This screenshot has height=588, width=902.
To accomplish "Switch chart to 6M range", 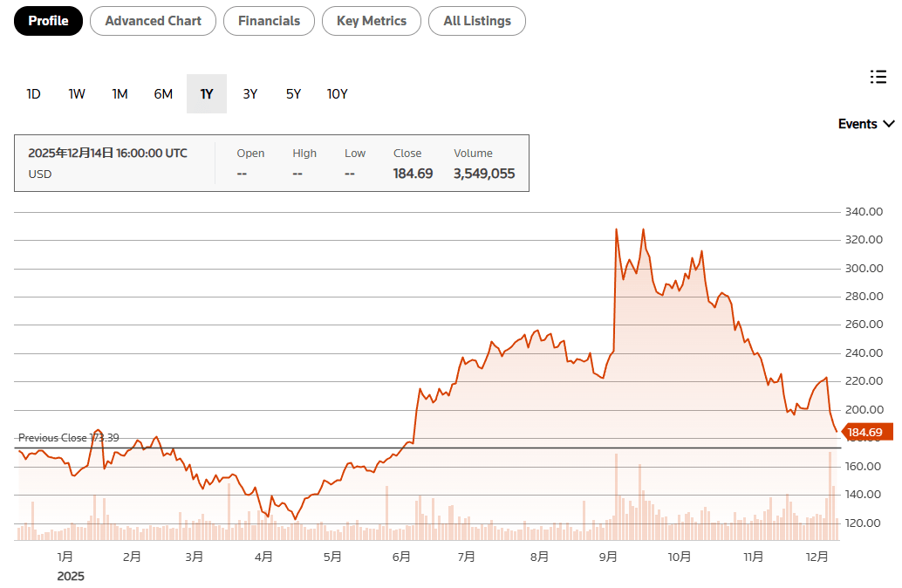I will [163, 94].
